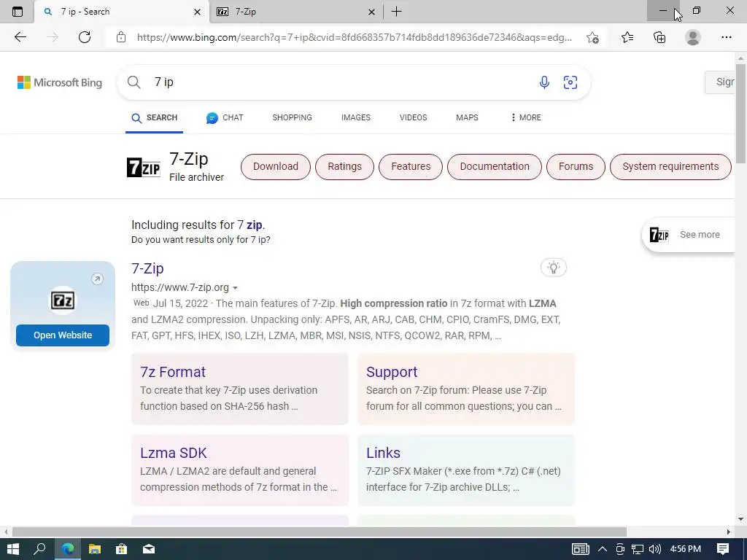Go to the VIDEOS tab
The image size is (747, 560).
tap(413, 117)
